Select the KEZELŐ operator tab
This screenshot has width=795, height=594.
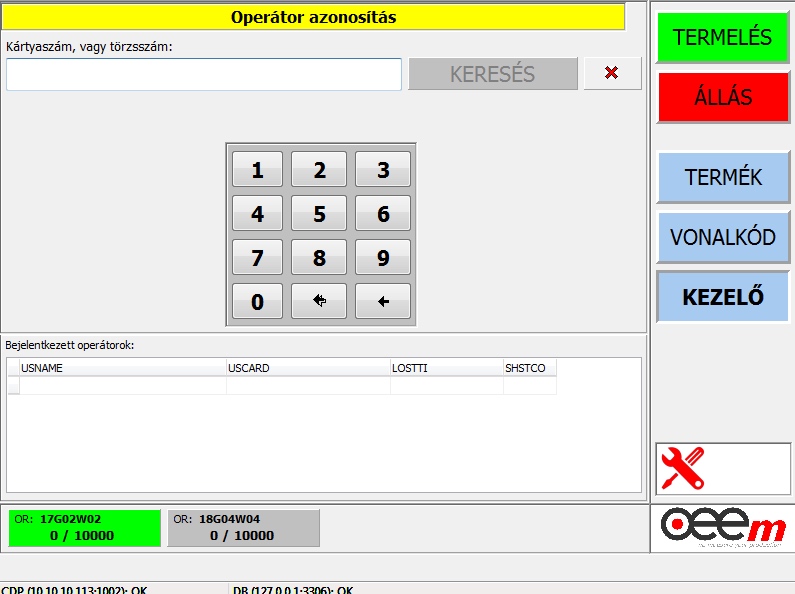click(x=722, y=297)
